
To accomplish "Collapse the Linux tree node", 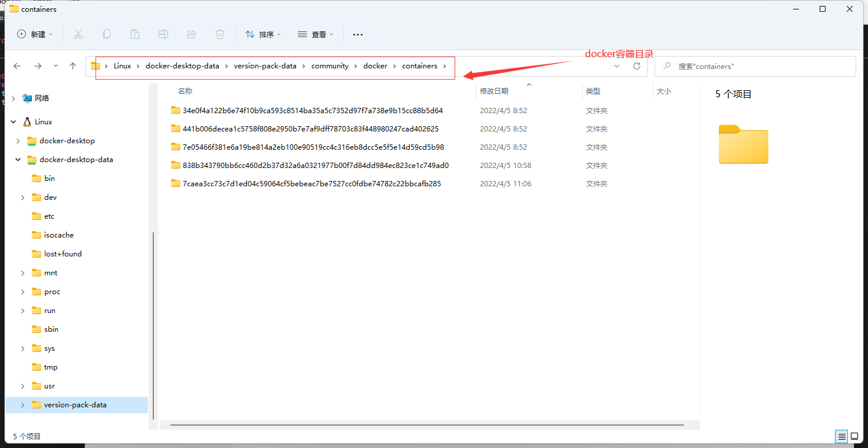I will (x=14, y=122).
